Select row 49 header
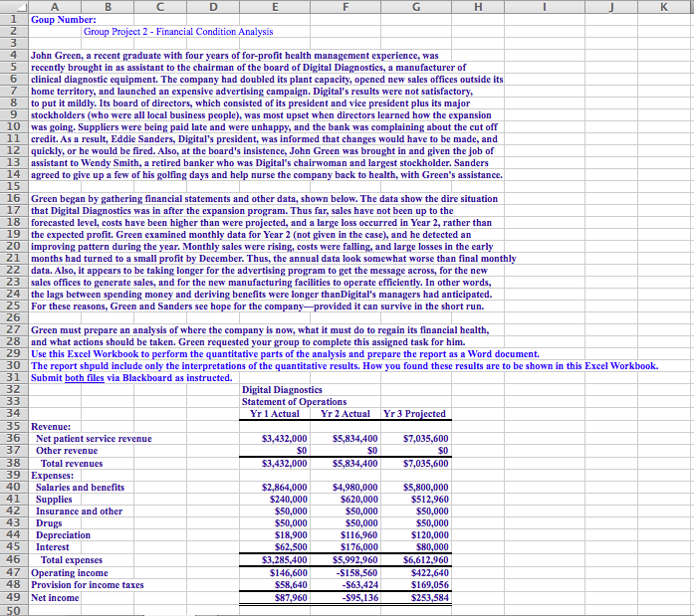This screenshot has height=616, width=694. 14,597
